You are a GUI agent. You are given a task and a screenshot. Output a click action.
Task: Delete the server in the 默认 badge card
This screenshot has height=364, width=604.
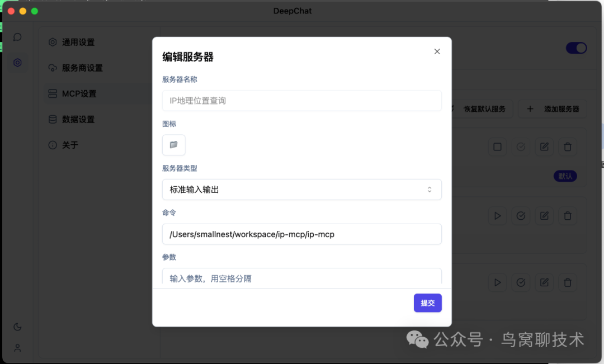click(568, 146)
